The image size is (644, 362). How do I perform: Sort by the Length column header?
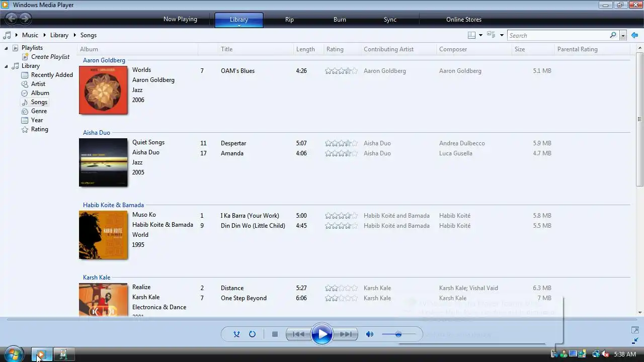(308, 49)
